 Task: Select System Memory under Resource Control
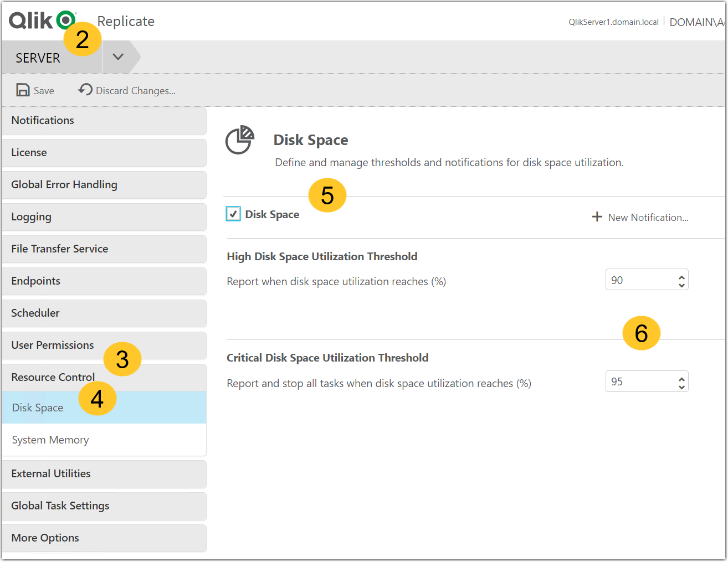[50, 440]
